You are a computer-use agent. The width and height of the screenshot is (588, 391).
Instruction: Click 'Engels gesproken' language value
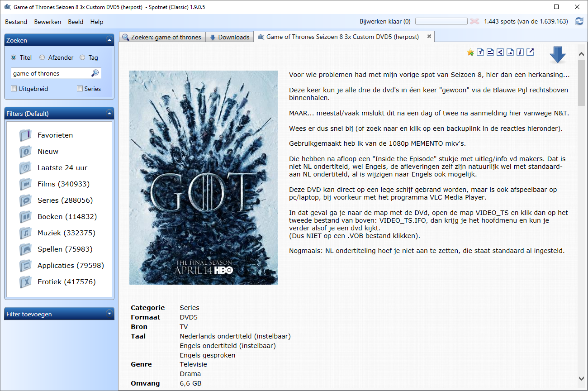point(208,355)
